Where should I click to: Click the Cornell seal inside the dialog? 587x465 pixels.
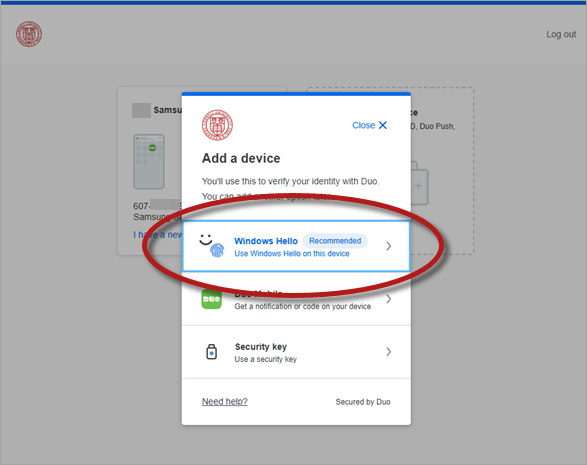(x=217, y=125)
